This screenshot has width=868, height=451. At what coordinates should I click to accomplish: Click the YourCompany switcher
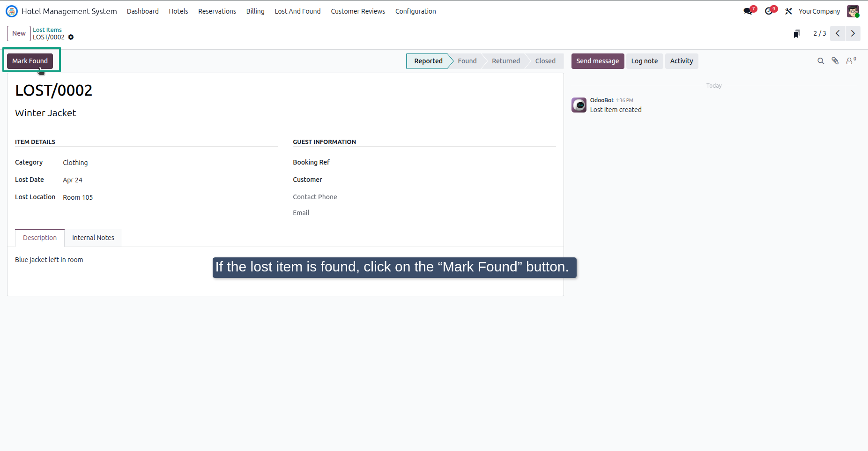[819, 11]
